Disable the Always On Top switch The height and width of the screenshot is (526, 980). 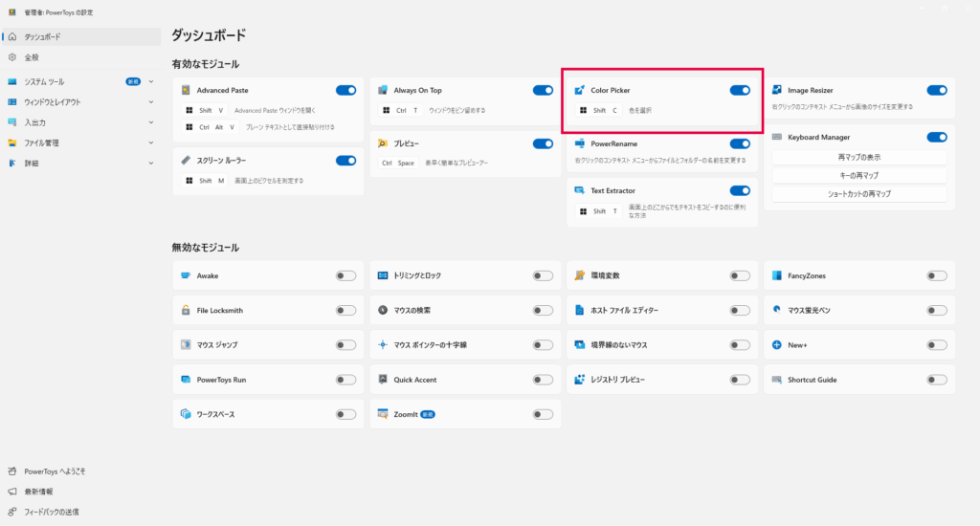coord(543,90)
